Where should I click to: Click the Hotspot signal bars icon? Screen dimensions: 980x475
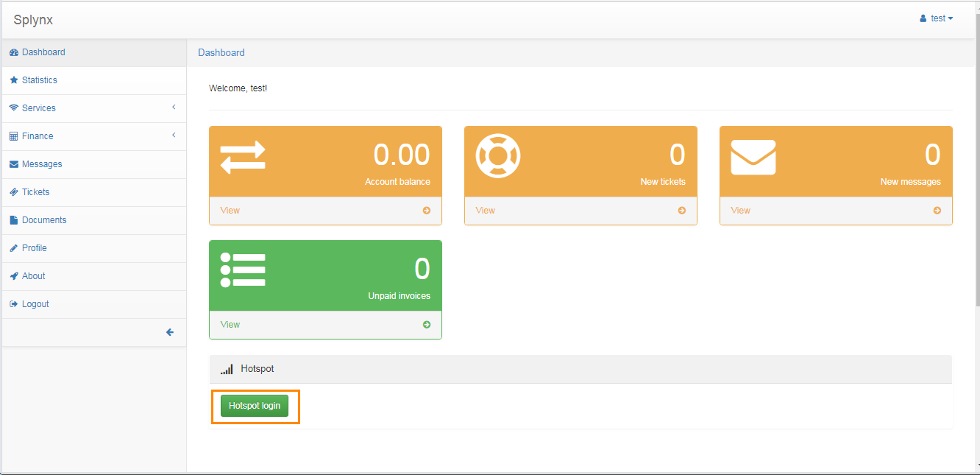coord(227,369)
